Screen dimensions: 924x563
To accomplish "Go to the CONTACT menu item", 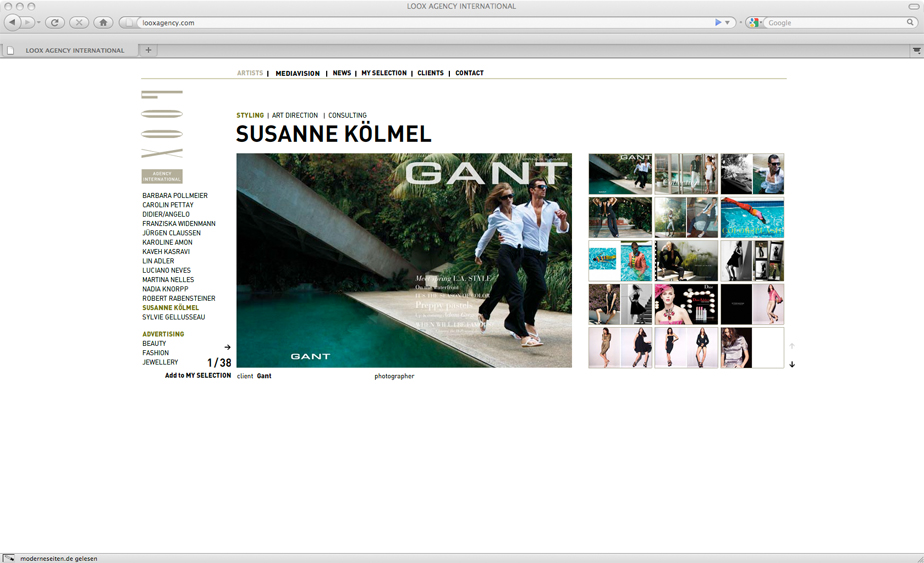I will point(469,73).
